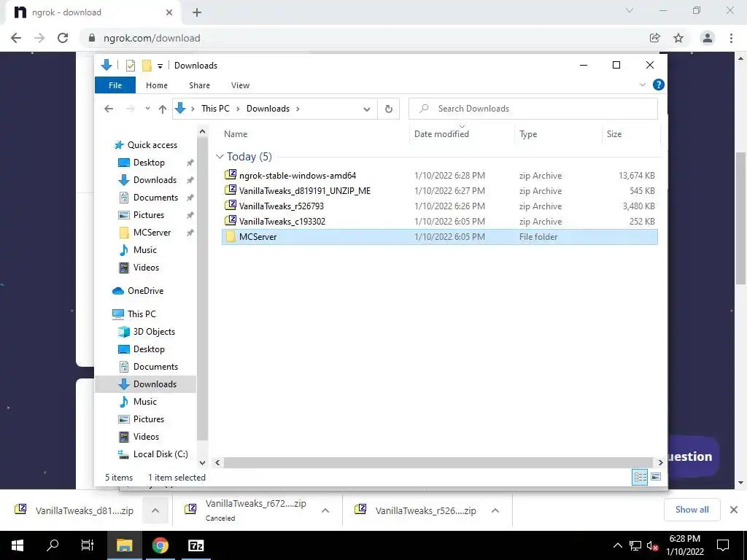The image size is (747, 560).
Task: Expand the ribbon using the chevron
Action: pos(642,85)
